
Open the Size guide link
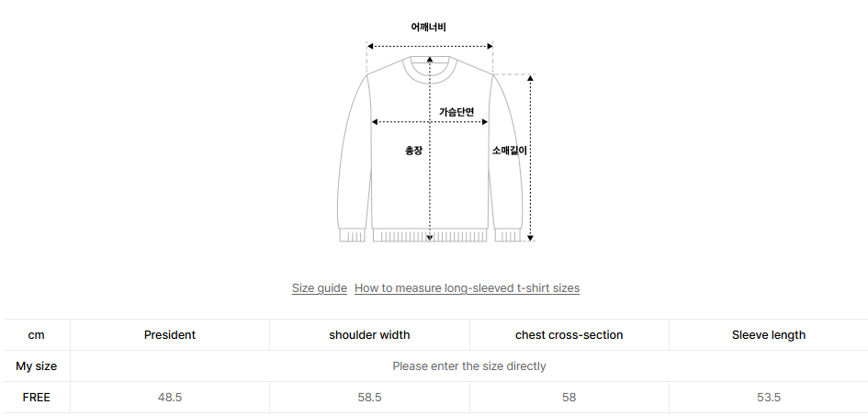(x=320, y=288)
